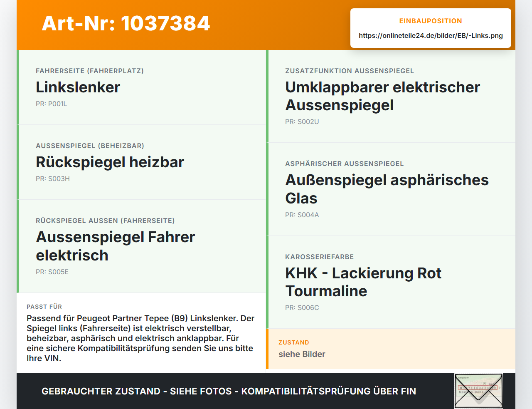532x409 pixels.
Task: Select the Linkslenker driver-side card
Action: click(x=141, y=87)
